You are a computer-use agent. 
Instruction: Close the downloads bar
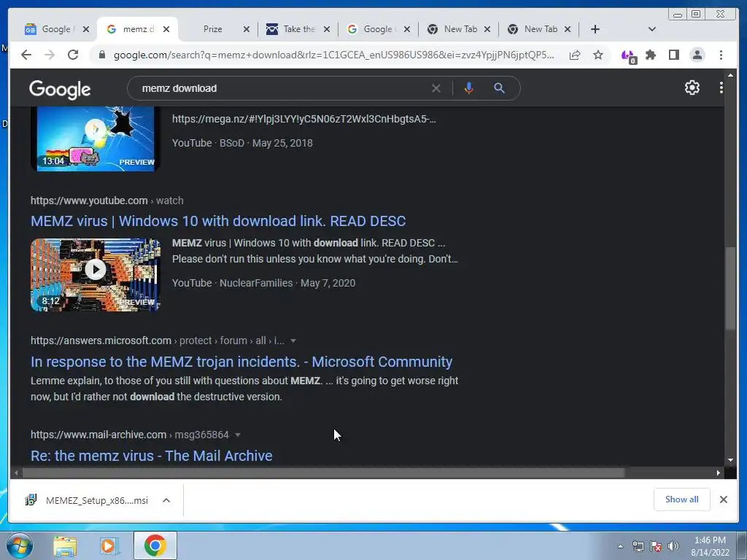pos(723,499)
